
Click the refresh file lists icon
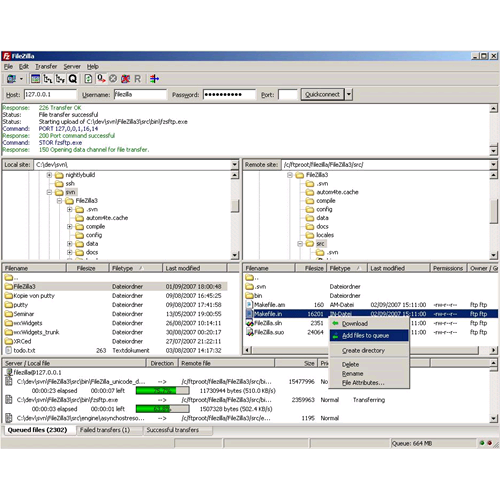pyautogui.click(x=88, y=79)
